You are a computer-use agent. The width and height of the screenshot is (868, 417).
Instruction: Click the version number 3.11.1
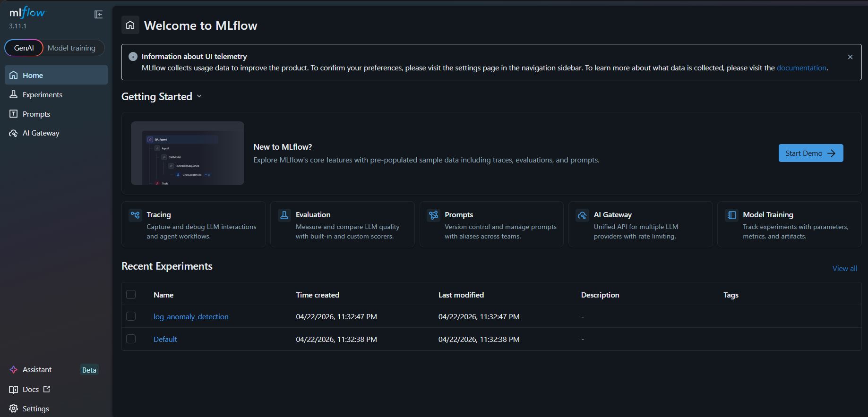pos(18,26)
